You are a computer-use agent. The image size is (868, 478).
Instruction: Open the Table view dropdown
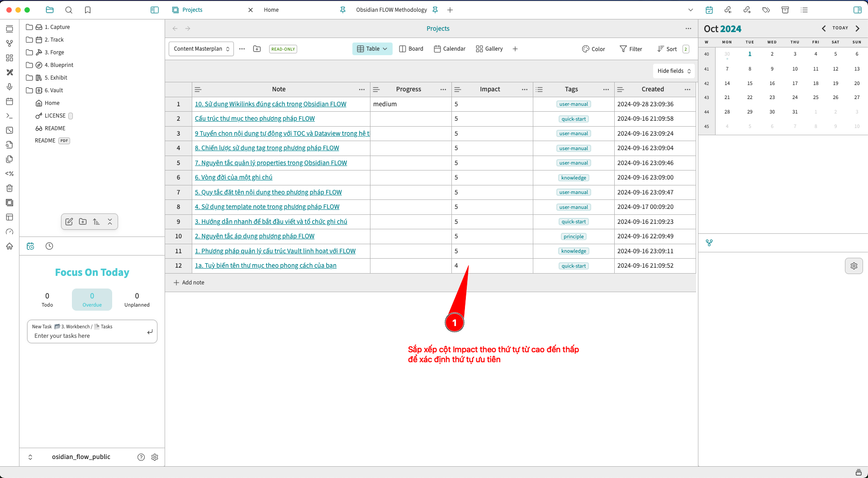coord(372,49)
